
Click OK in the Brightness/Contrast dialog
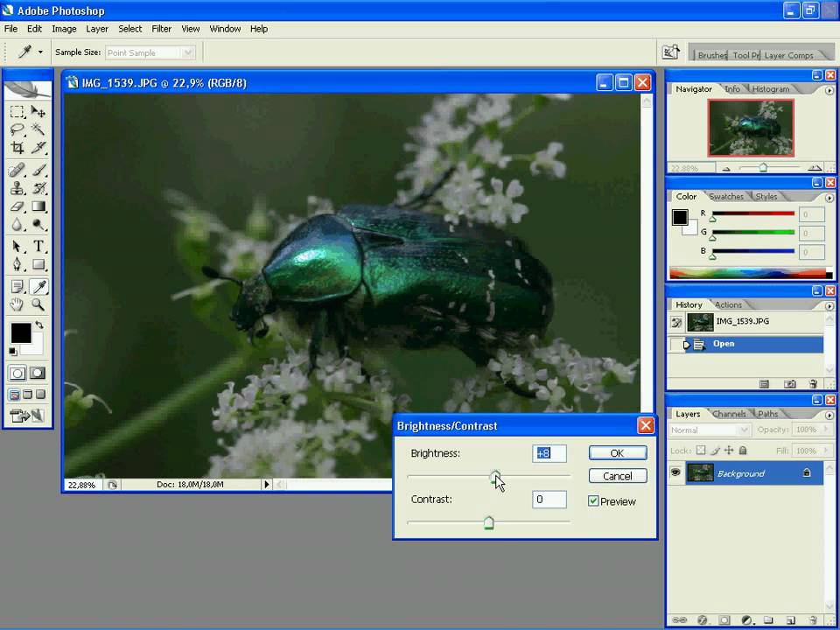coord(617,453)
